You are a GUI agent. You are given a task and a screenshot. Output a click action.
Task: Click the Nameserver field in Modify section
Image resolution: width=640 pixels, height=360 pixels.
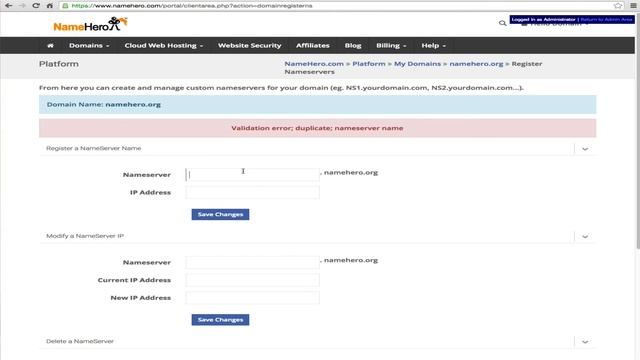[252, 262]
